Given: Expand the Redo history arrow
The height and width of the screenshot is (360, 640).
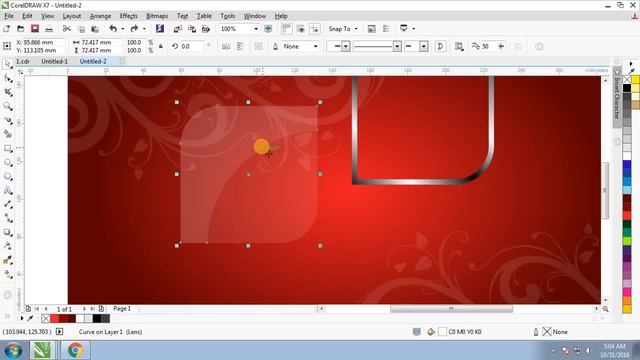Looking at the screenshot, I should [144, 29].
